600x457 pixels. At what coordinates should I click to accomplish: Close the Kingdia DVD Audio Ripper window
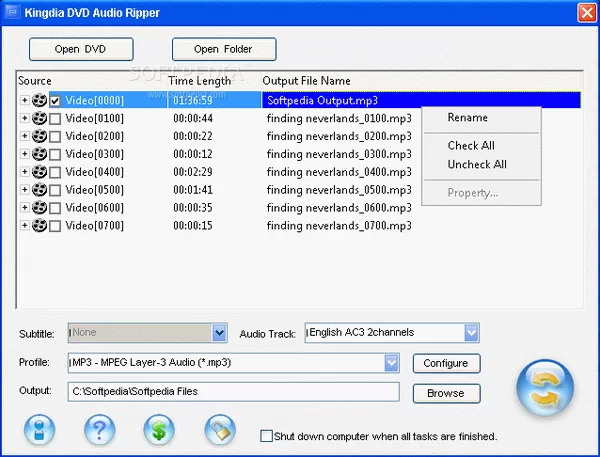coord(587,13)
